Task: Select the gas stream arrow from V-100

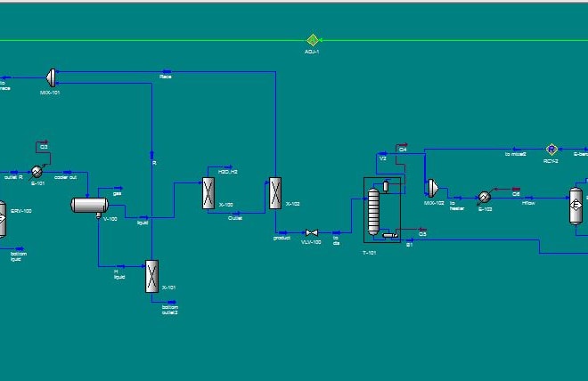Action: point(118,188)
